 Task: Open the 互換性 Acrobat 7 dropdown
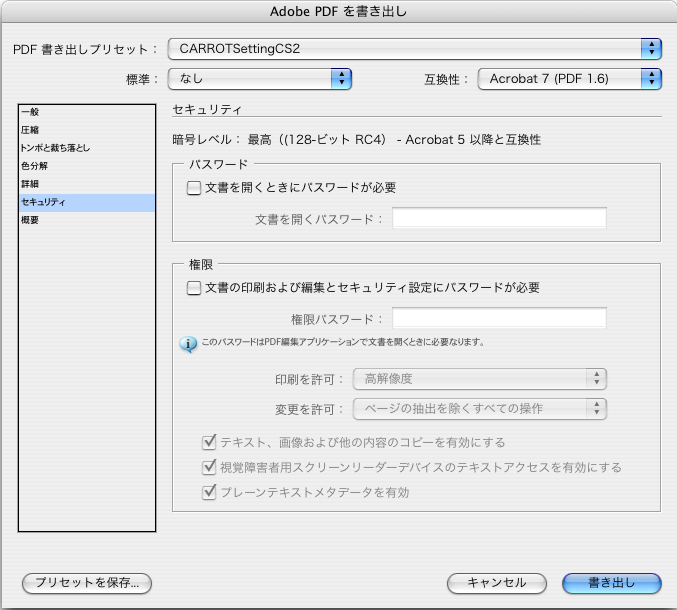569,79
